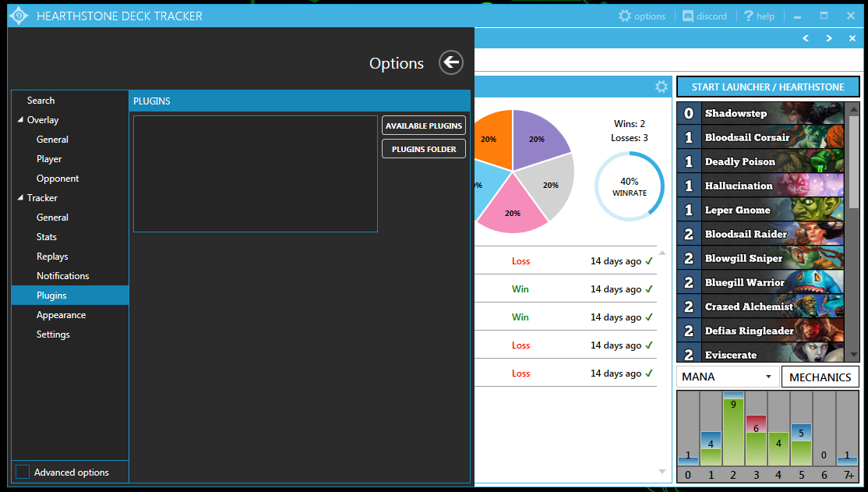The width and height of the screenshot is (868, 492).
Task: Select the Hallucination card
Action: [760, 186]
